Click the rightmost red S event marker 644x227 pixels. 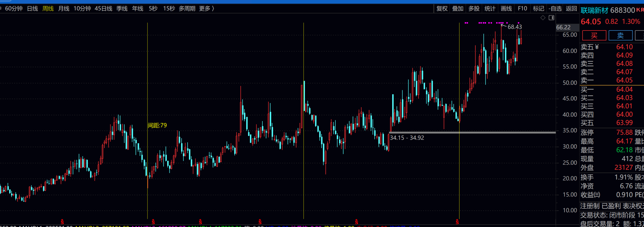point(457,222)
